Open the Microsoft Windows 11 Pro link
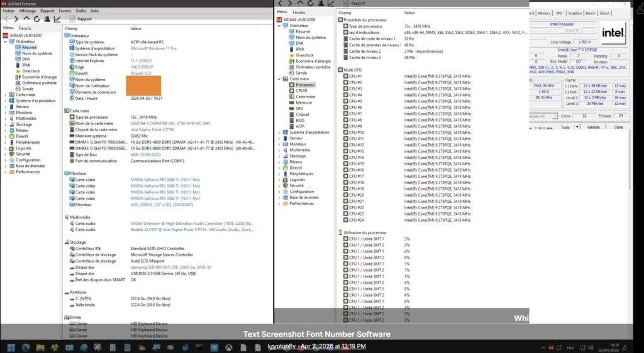The height and width of the screenshot is (353, 644). pyautogui.click(x=153, y=48)
